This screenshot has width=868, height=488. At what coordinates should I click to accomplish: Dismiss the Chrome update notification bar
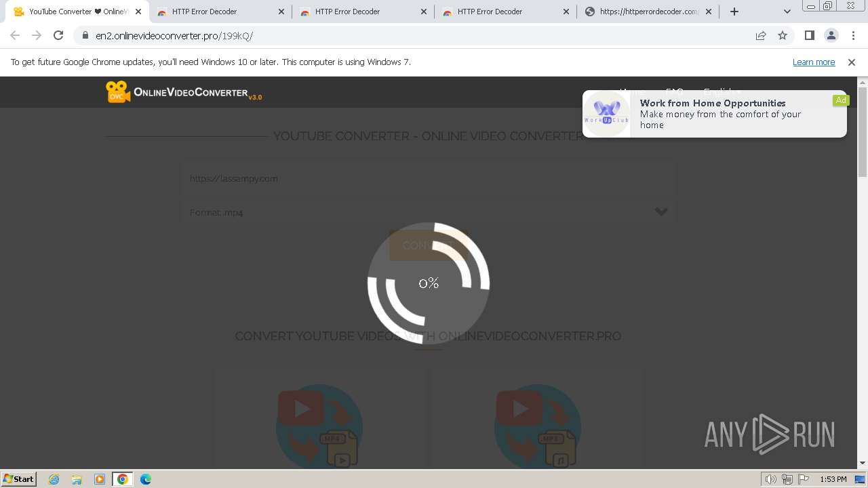pyautogui.click(x=852, y=62)
